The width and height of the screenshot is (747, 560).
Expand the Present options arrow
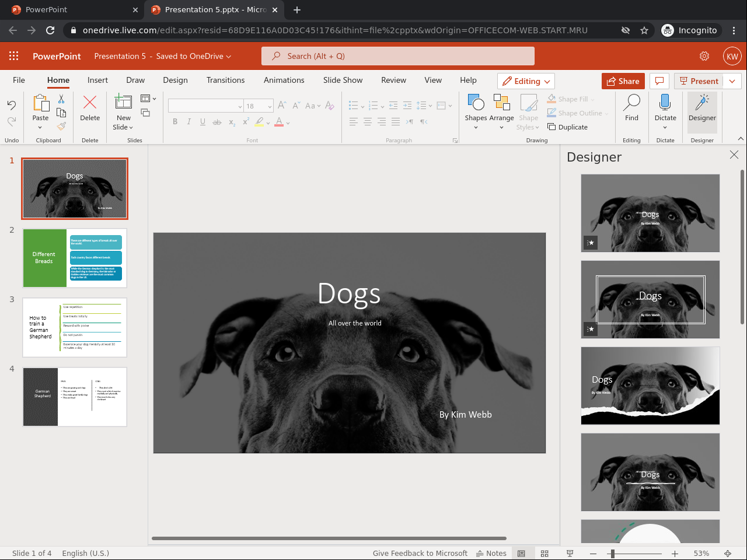[732, 81]
